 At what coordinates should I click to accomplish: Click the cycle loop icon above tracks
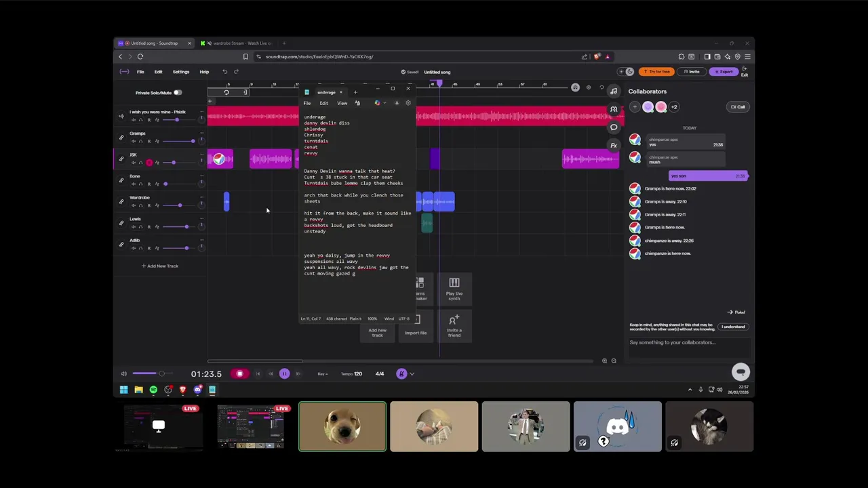(226, 93)
